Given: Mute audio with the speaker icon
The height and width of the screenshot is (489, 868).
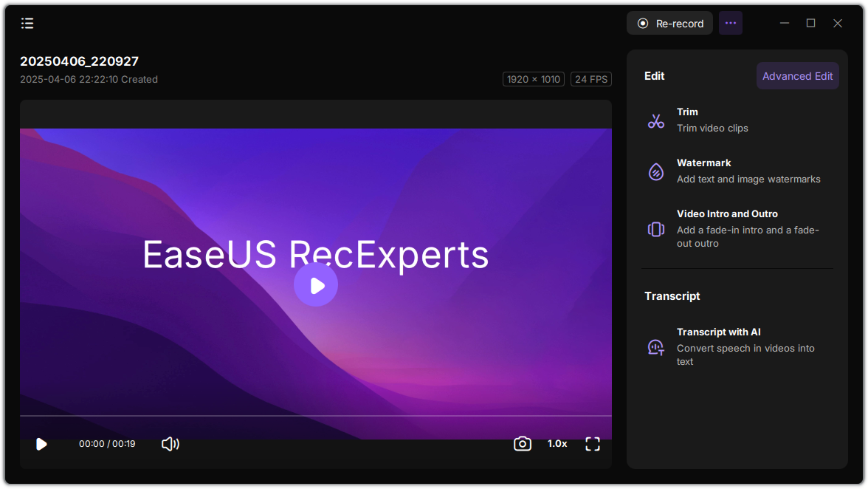Looking at the screenshot, I should pyautogui.click(x=170, y=444).
